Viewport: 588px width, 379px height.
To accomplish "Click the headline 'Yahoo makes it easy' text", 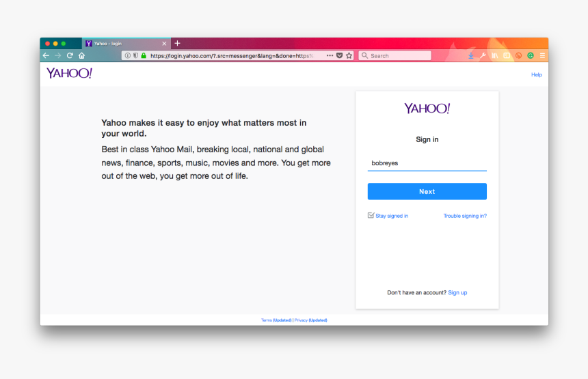I will pos(204,128).
